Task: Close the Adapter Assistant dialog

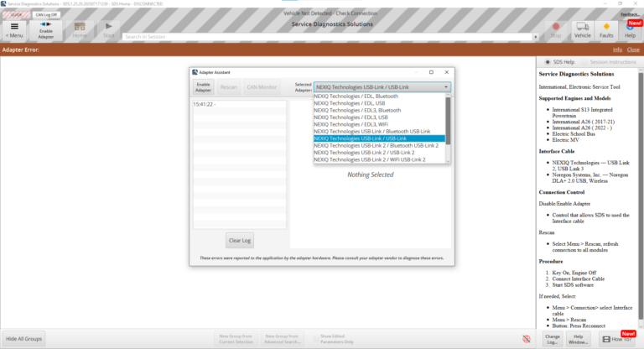Action: 447,72
